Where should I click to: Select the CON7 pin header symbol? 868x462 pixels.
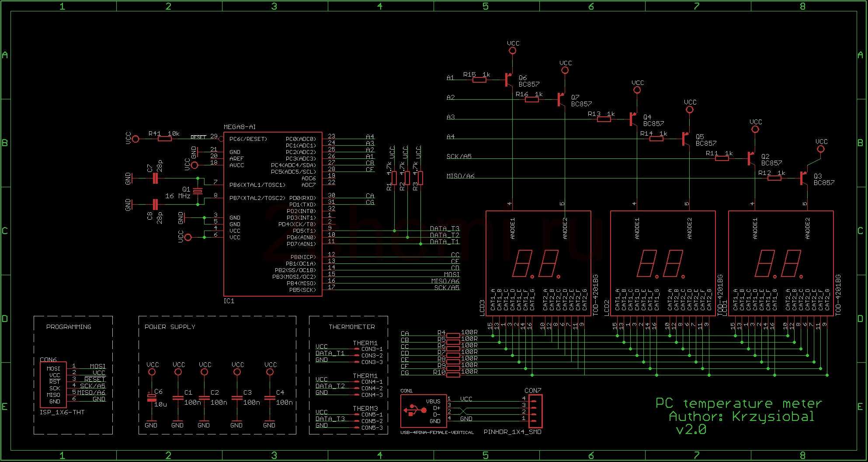click(x=535, y=411)
